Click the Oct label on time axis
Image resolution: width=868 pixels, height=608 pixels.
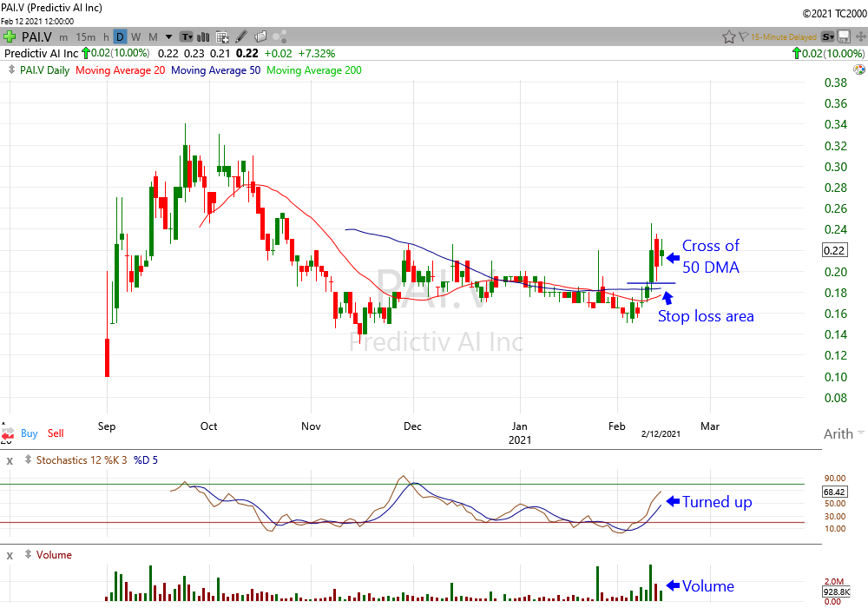coord(208,426)
